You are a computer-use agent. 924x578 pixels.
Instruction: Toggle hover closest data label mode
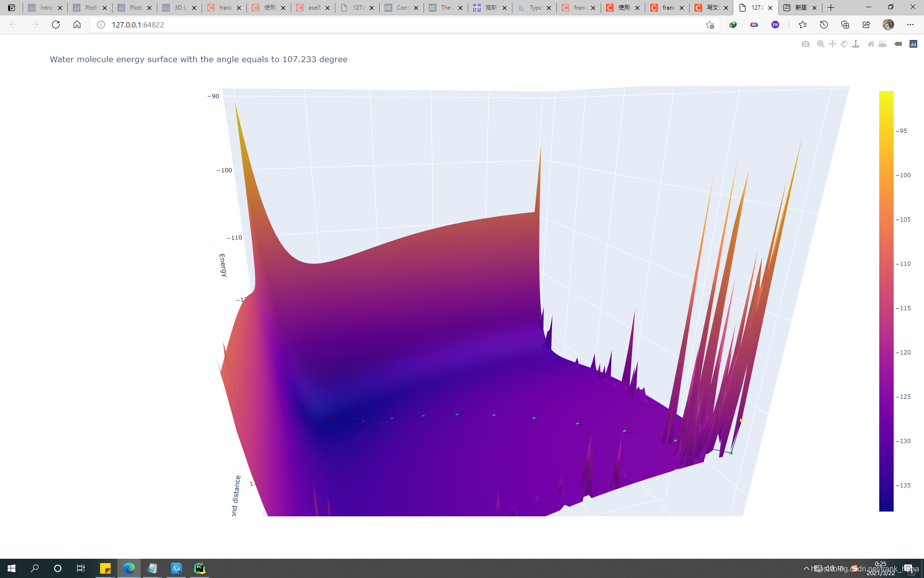[898, 44]
